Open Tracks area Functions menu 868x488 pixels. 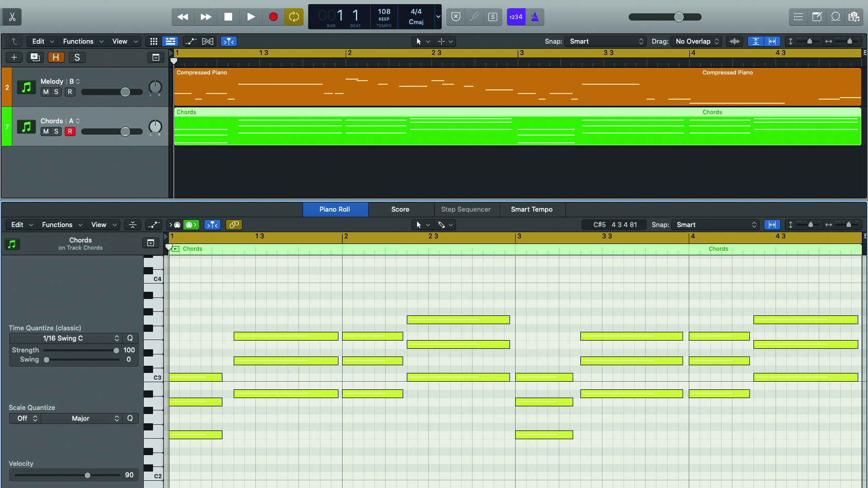click(83, 41)
